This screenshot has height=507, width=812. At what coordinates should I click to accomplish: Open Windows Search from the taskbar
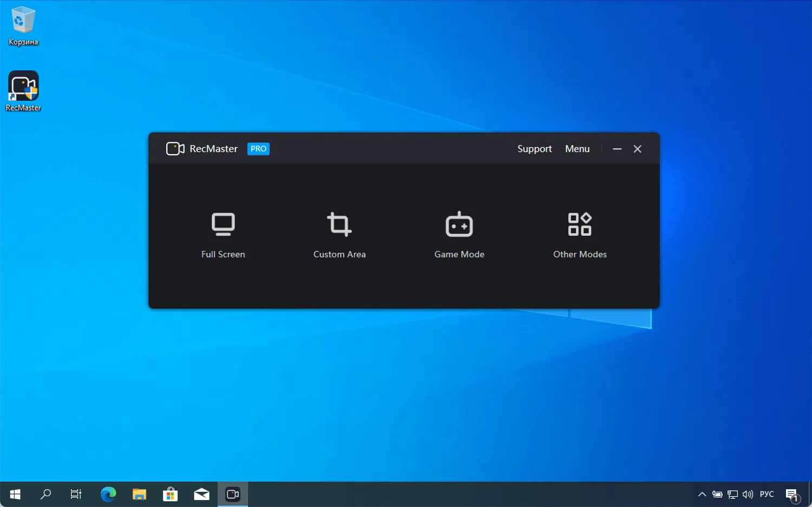point(45,494)
